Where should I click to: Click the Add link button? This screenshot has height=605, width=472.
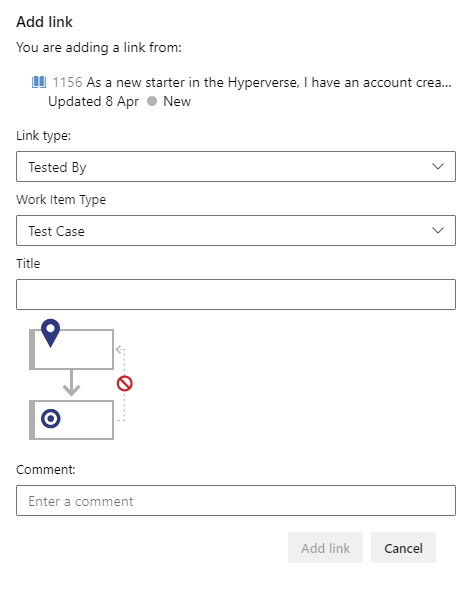[325, 548]
